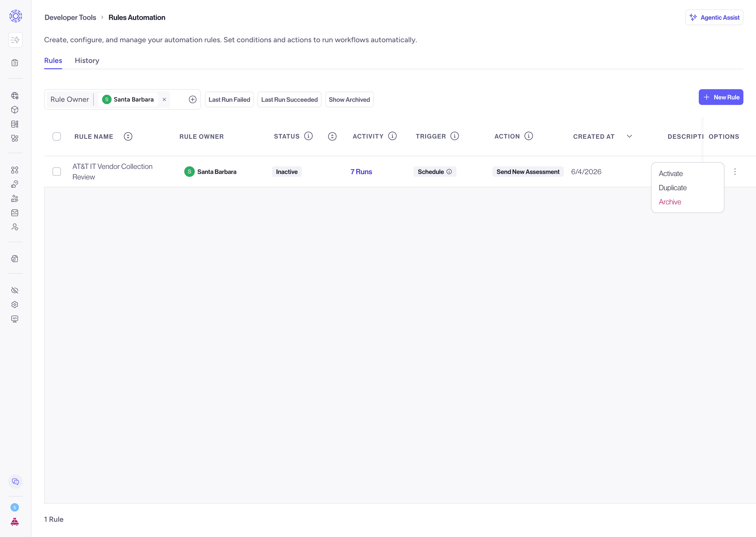Click the Options column header

[723, 137]
